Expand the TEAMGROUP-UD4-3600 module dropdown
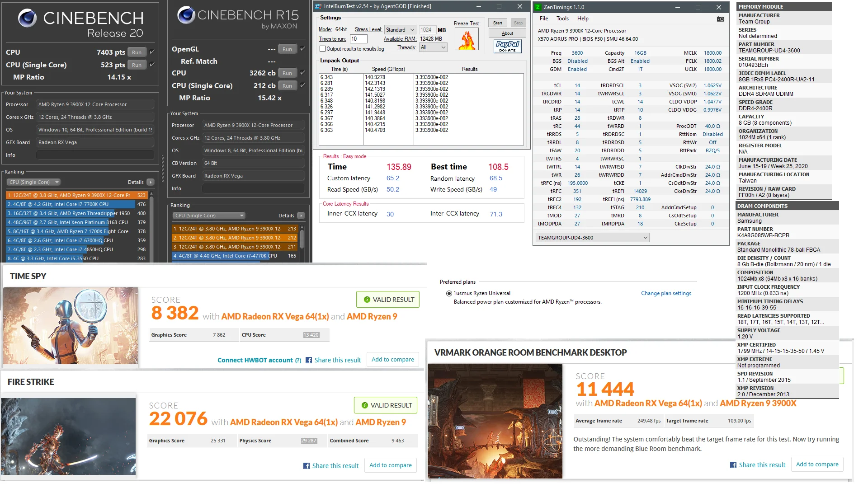 click(593, 238)
